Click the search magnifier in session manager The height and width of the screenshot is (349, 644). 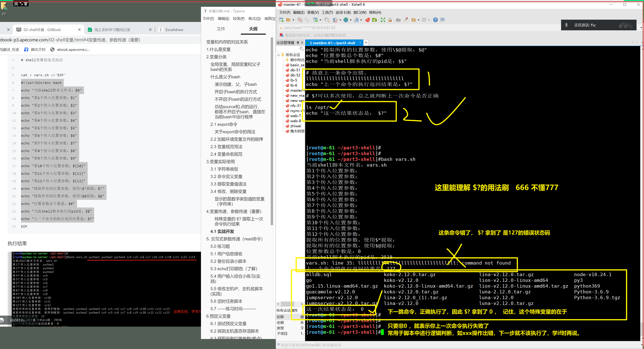302,49
